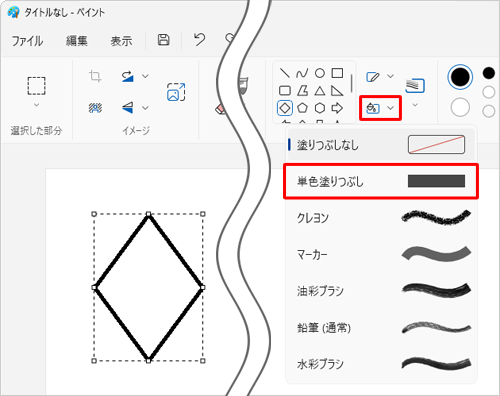Choose 油彩ブラシ fill option
This screenshot has width=500, height=396.
381,291
